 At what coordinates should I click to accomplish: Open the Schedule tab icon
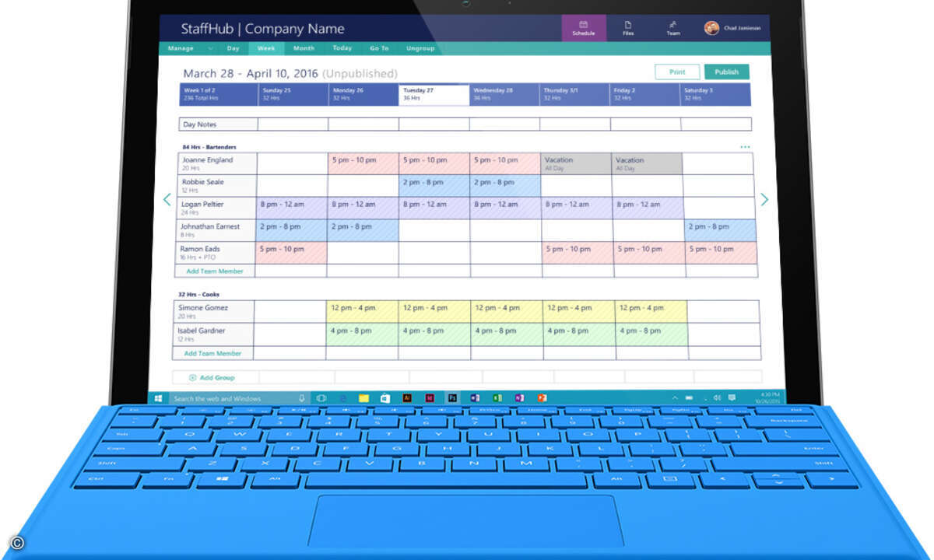[x=583, y=25]
